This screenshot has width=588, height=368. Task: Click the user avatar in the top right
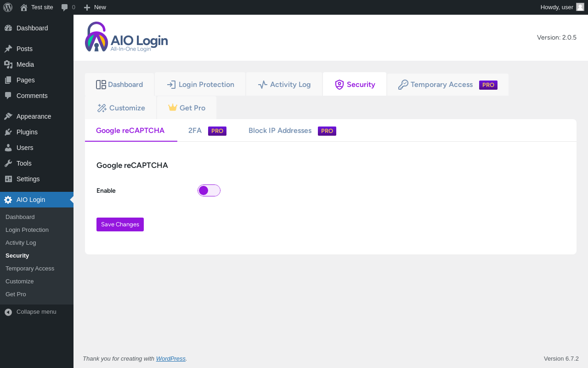click(580, 7)
